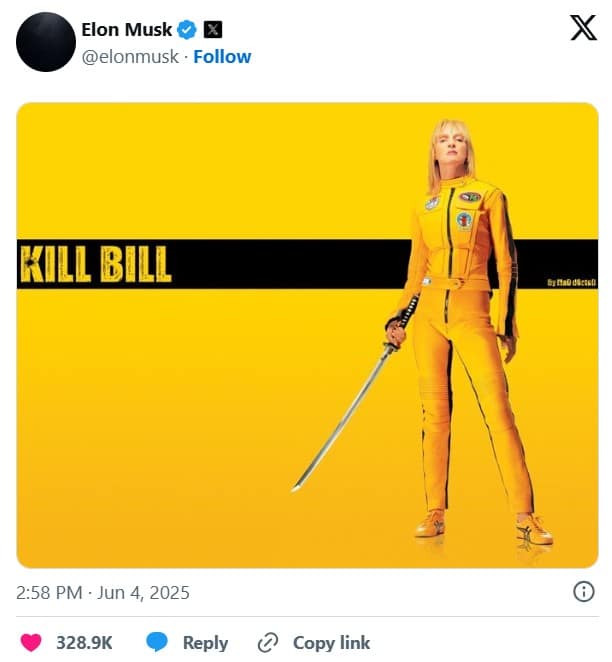Click the chain link icon
The height and width of the screenshot is (662, 612).
(x=268, y=642)
